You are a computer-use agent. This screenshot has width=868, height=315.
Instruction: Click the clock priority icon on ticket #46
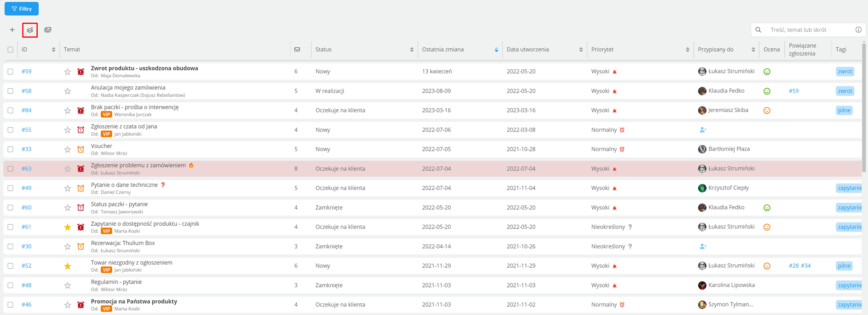point(622,305)
